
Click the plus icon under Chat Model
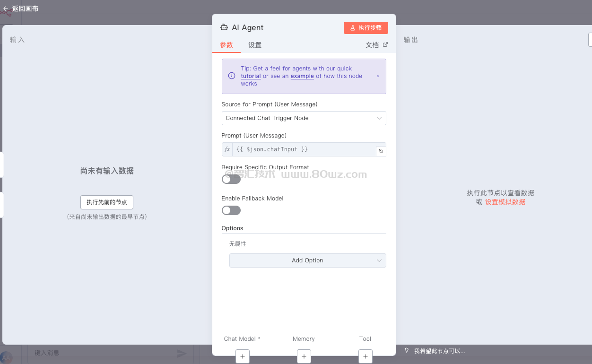242,356
